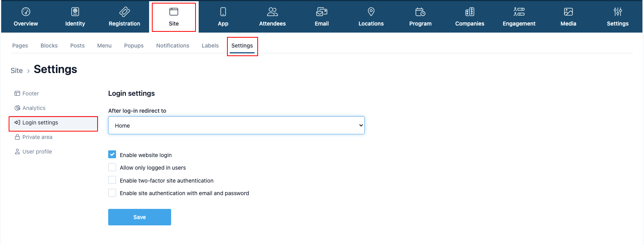The height and width of the screenshot is (245, 644).
Task: Click the Analytics pie chart icon
Action: [17, 108]
